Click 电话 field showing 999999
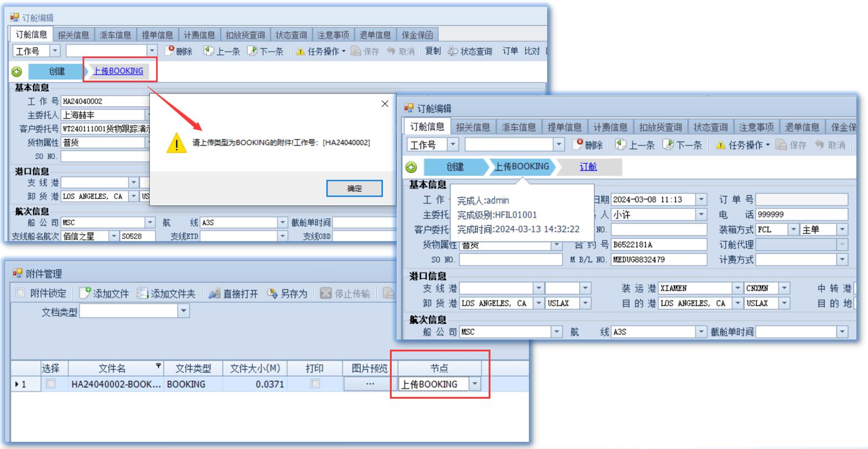This screenshot has height=449, width=868. pyautogui.click(x=802, y=215)
